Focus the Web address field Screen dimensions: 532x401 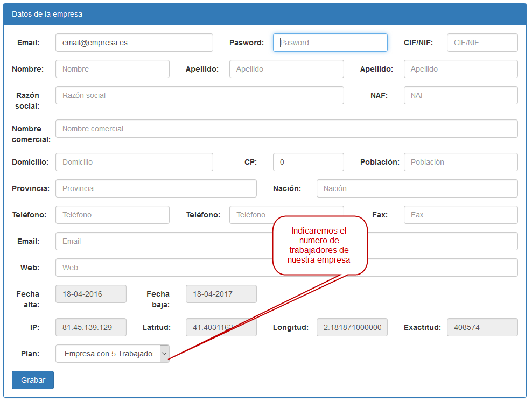[x=162, y=268]
